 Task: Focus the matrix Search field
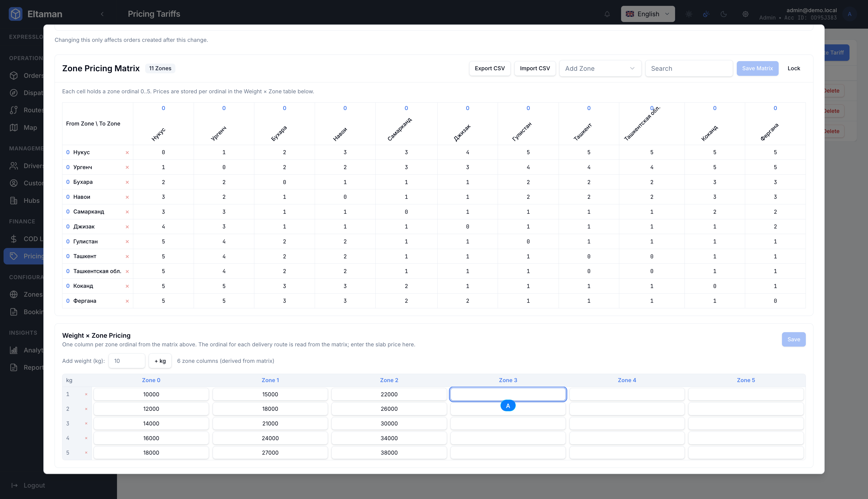(689, 68)
